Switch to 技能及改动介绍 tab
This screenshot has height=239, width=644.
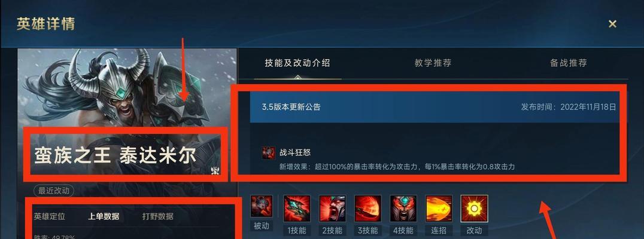tap(297, 63)
